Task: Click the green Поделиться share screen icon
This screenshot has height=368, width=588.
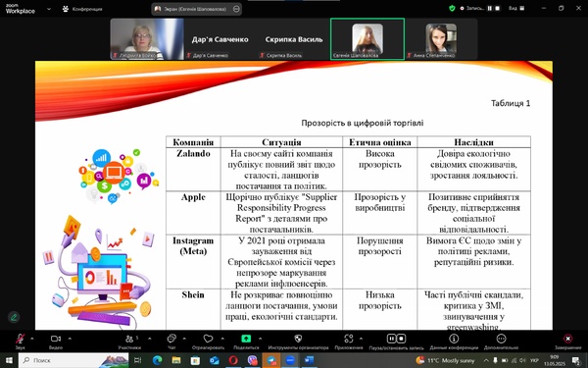Action: point(246,339)
